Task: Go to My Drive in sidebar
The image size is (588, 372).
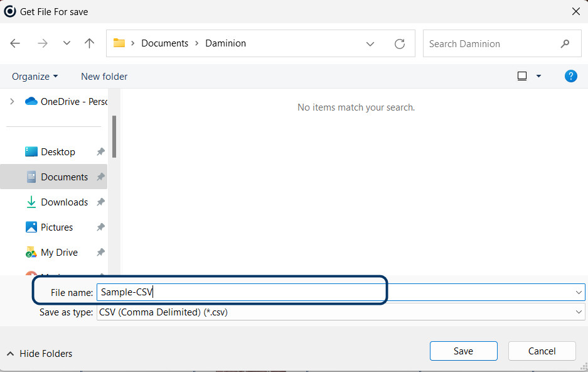Action: tap(58, 252)
